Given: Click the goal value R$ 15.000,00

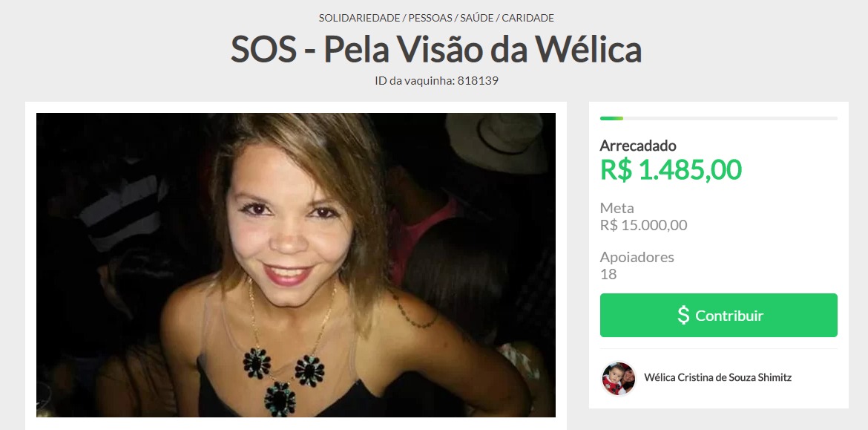Looking at the screenshot, I should click(643, 225).
